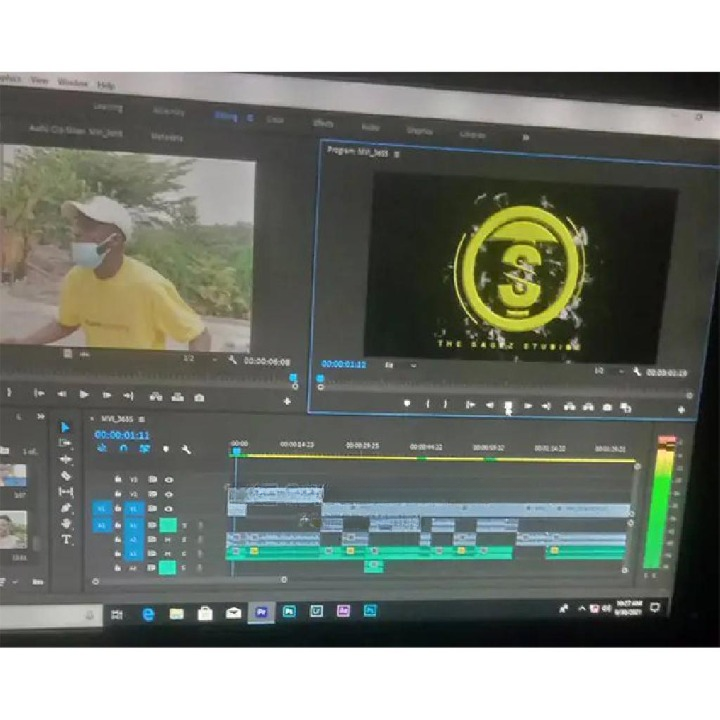
Task: Export frame from Program monitor
Action: (607, 407)
